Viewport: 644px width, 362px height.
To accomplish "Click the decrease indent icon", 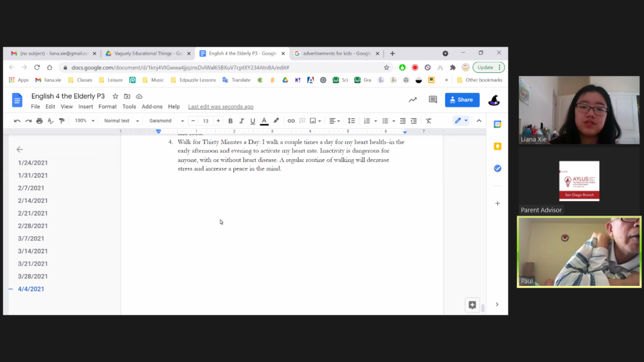I will point(402,121).
